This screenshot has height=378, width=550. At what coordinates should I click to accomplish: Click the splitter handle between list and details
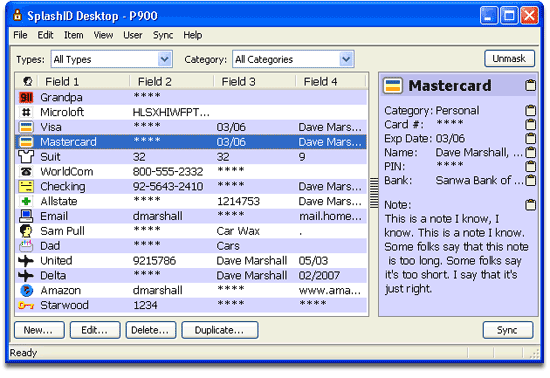[x=374, y=193]
